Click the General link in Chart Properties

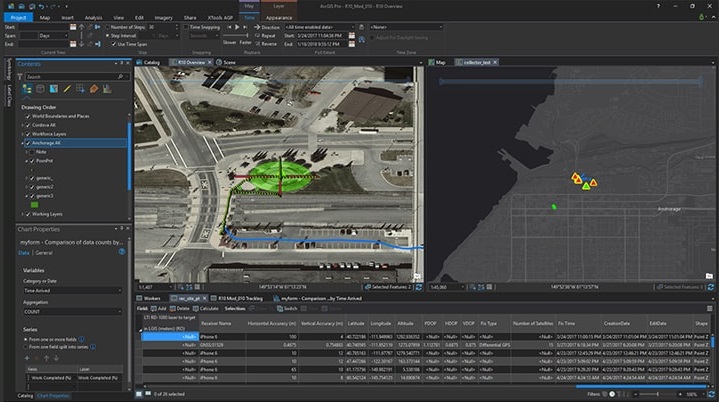(x=45, y=254)
